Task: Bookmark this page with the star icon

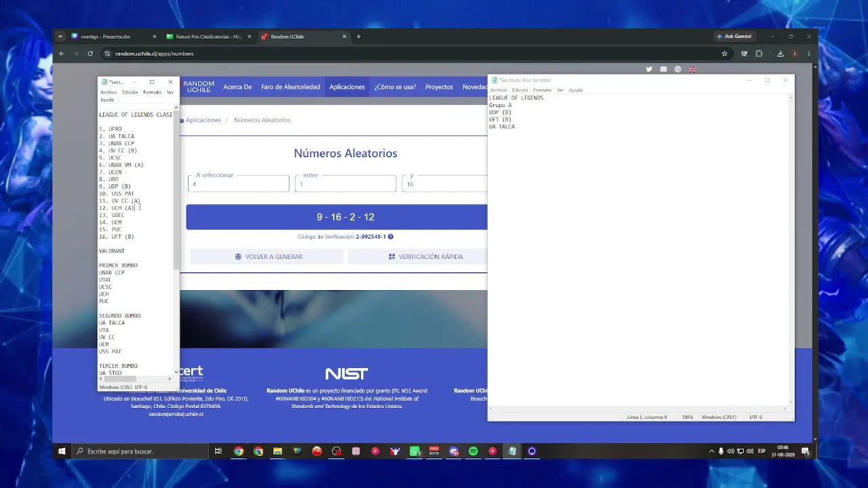Action: 724,54
